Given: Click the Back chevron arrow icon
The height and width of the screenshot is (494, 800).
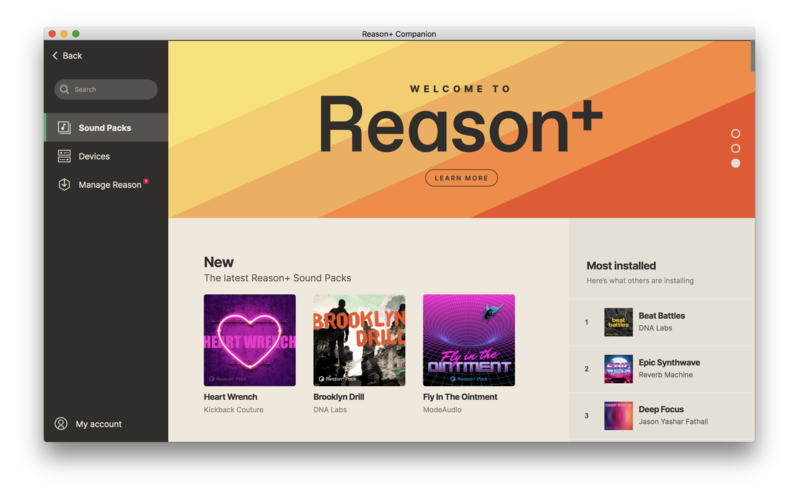Looking at the screenshot, I should (55, 56).
